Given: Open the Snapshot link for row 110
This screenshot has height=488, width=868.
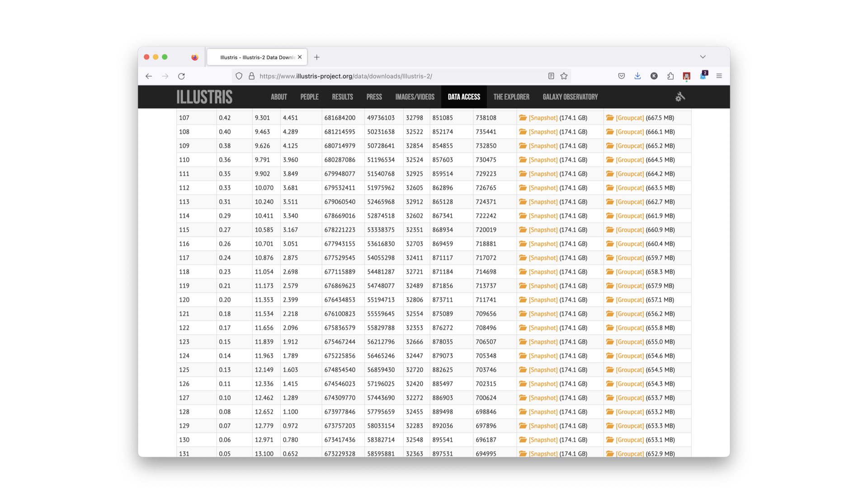Looking at the screenshot, I should (543, 160).
